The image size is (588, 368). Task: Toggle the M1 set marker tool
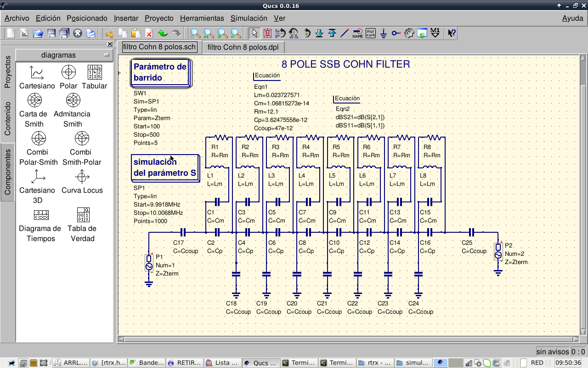click(435, 33)
